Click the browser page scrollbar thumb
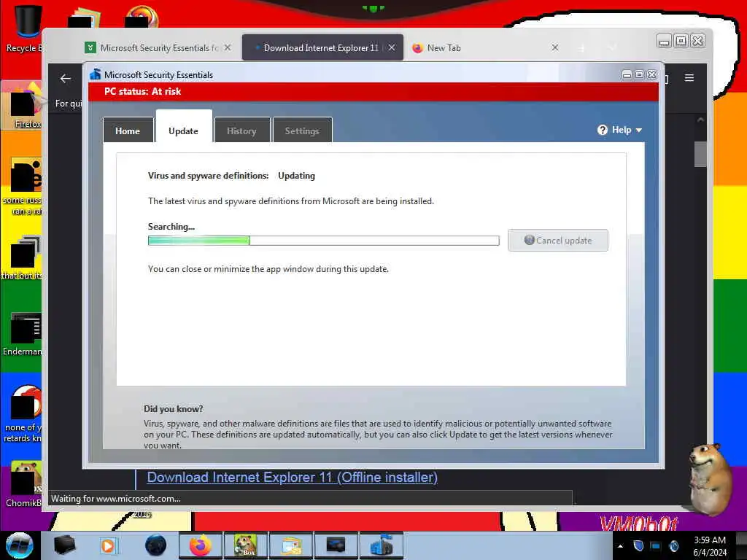 click(x=700, y=155)
